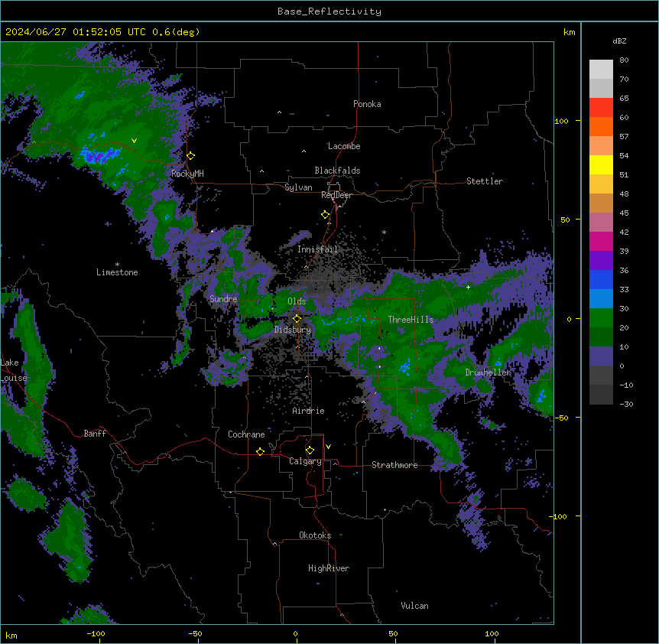Select the orange 57-60 dBZ legend swatch

[601, 126]
